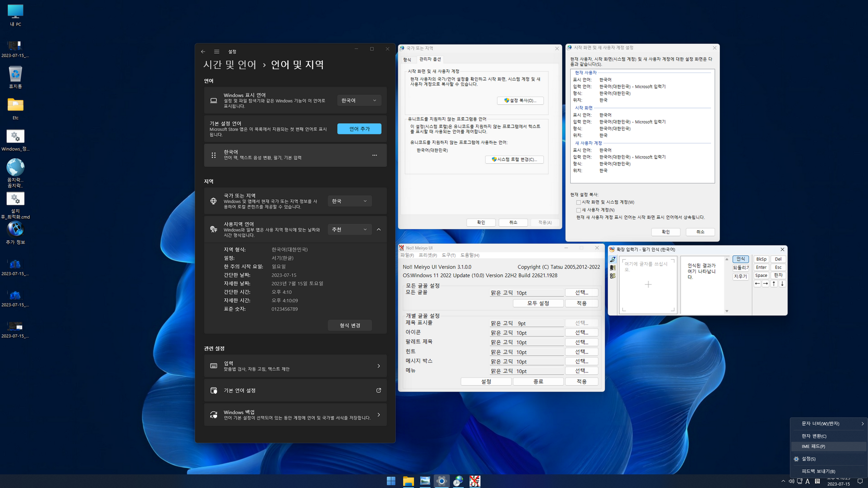Open 휴지통 recycle bin on desktop

click(15, 77)
